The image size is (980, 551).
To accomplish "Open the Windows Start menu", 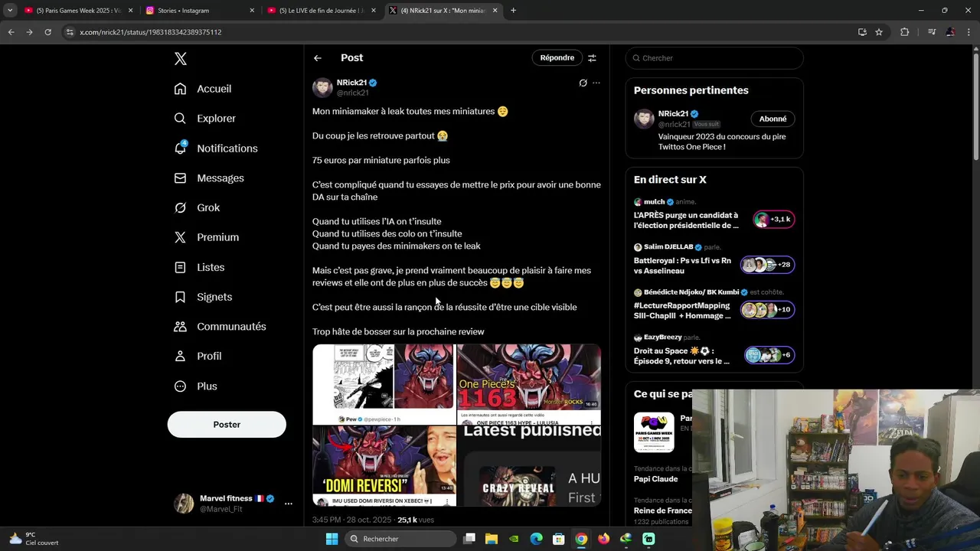I will tap(332, 539).
